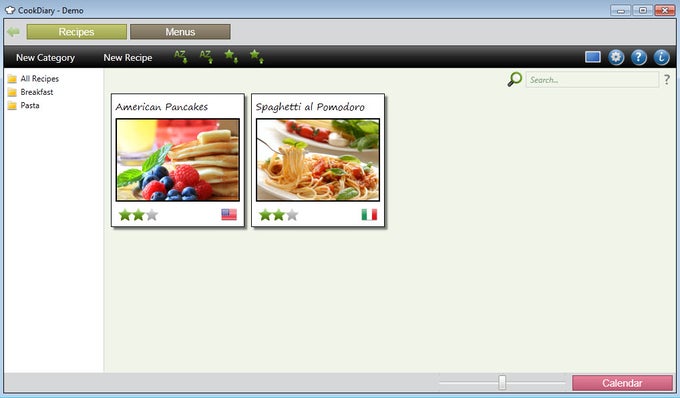This screenshot has height=398, width=680.
Task: Click the Italian flag on Spaghetti card
Action: tap(369, 215)
